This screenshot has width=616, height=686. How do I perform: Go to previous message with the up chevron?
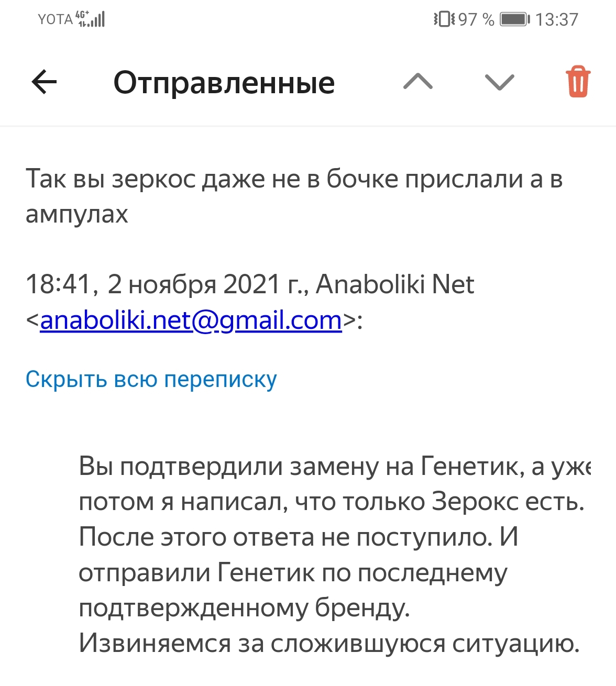(x=418, y=82)
